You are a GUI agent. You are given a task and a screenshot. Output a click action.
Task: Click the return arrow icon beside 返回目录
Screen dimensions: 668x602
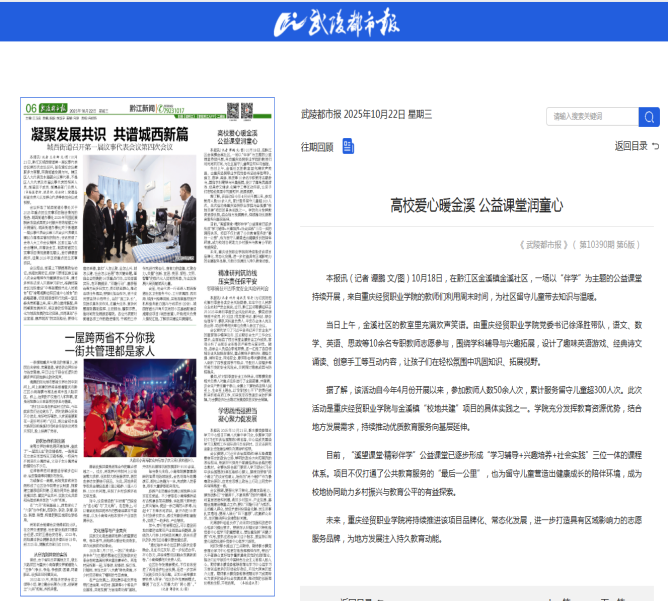[655, 146]
